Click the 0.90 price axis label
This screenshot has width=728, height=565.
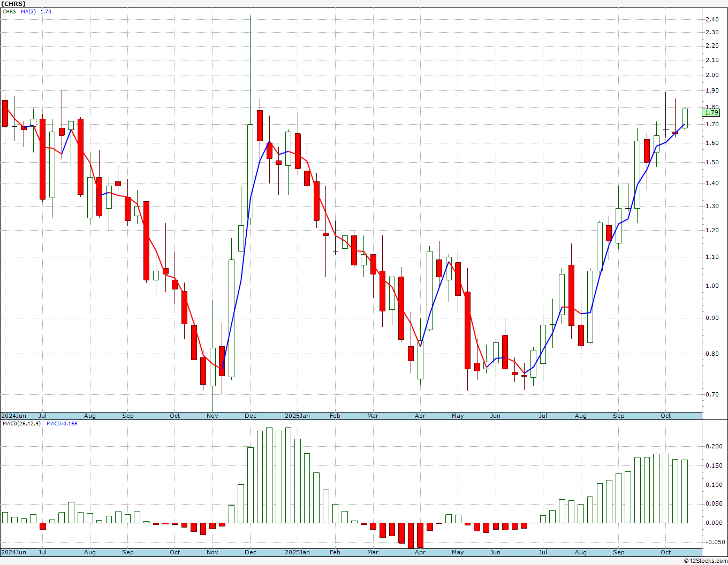(712, 318)
